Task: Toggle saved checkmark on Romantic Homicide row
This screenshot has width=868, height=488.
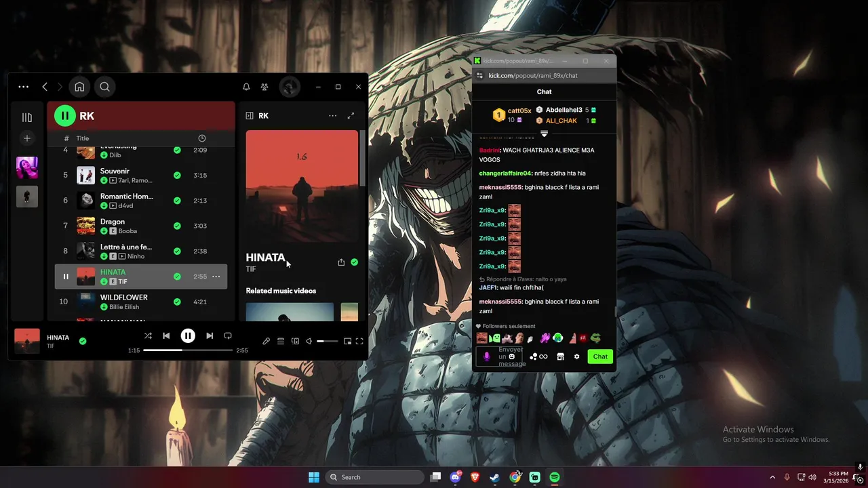Action: [177, 201]
